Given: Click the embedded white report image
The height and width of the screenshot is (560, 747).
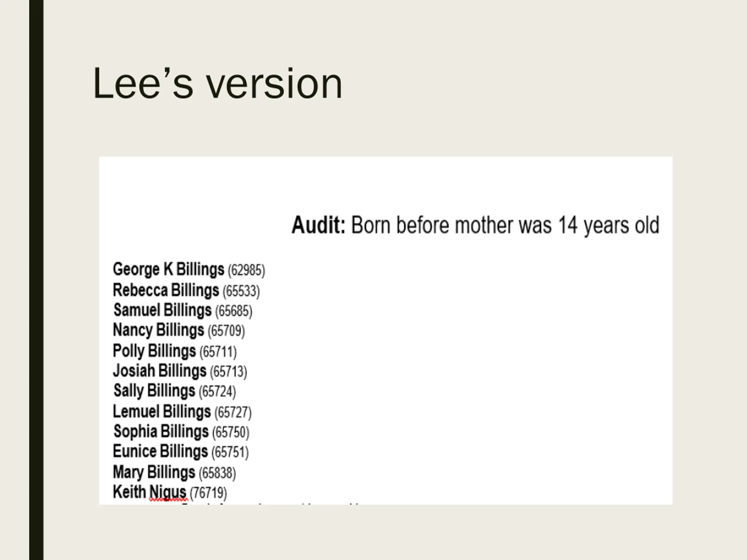Looking at the screenshot, I should [386, 330].
